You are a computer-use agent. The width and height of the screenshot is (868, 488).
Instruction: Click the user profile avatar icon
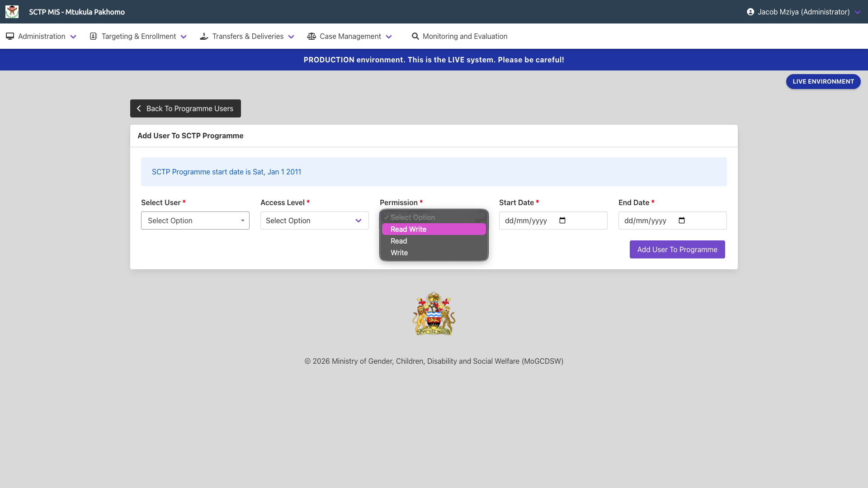pos(750,12)
